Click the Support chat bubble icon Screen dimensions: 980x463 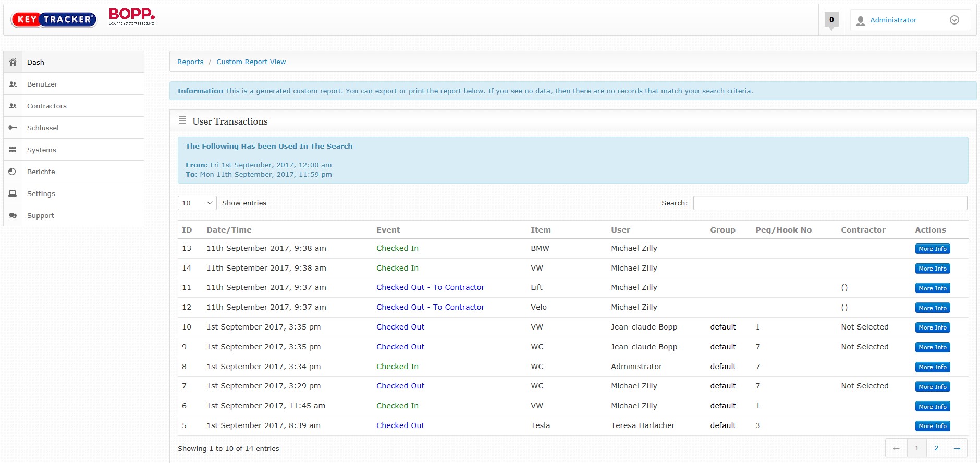click(x=13, y=215)
